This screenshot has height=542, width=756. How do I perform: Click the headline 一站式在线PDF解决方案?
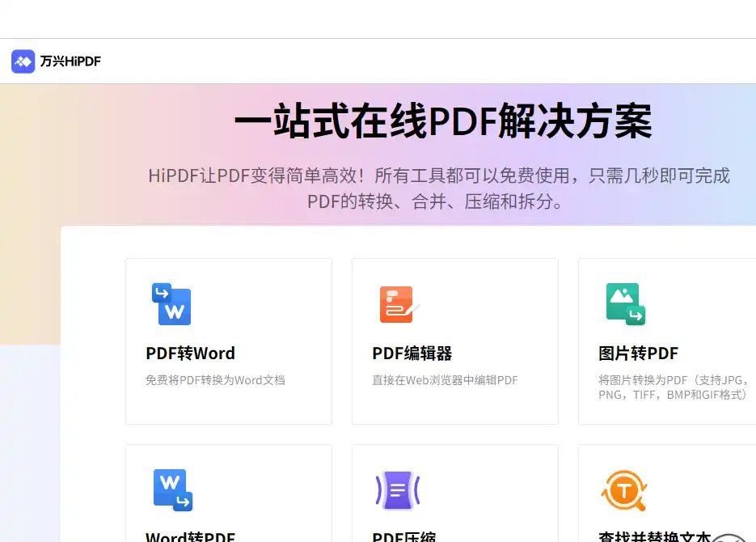coord(443,121)
